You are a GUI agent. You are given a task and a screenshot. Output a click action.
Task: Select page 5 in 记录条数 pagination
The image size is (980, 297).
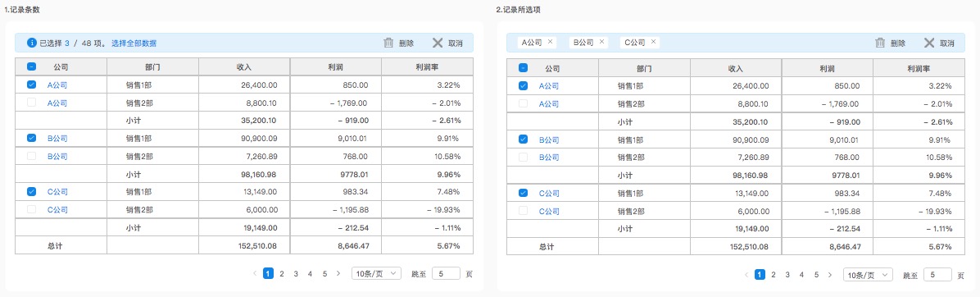pyautogui.click(x=324, y=273)
